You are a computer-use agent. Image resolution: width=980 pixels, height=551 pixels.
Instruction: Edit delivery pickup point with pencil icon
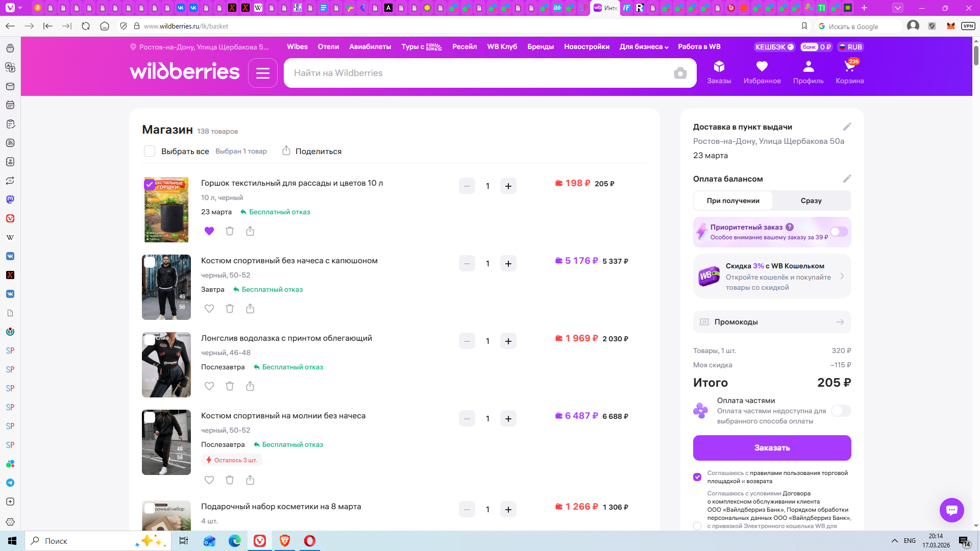pyautogui.click(x=847, y=127)
